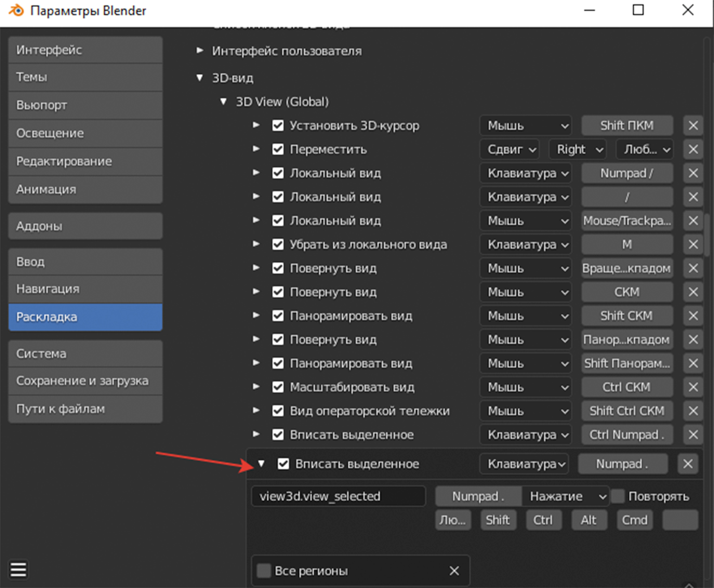
Task: Remove the 'Установить 3D-курсор' keymap entry
Action: click(693, 126)
